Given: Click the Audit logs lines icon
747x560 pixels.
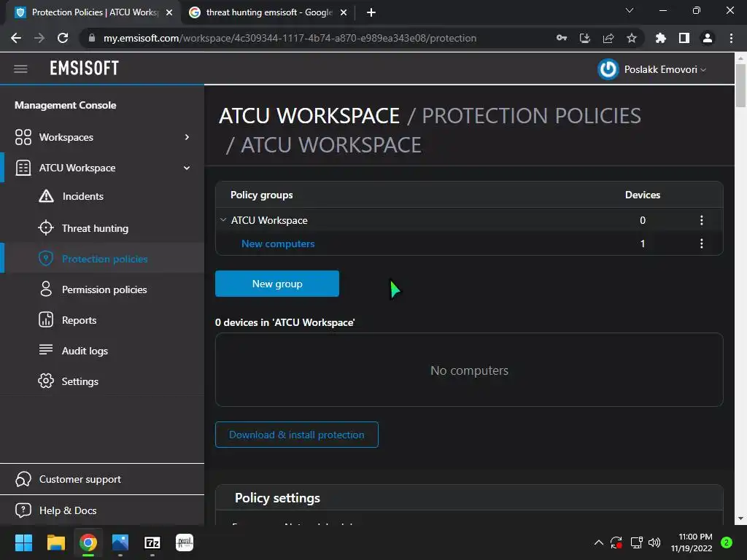Looking at the screenshot, I should [46, 350].
